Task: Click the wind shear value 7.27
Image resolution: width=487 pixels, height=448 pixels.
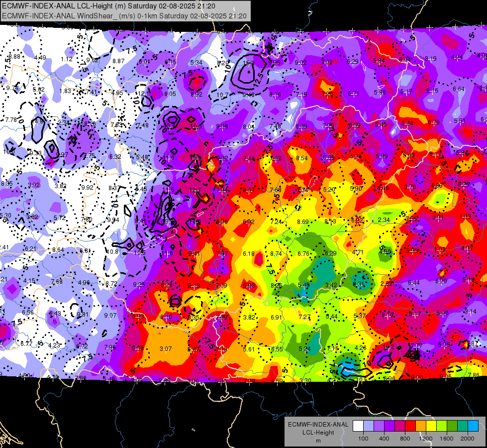Action: point(304,317)
